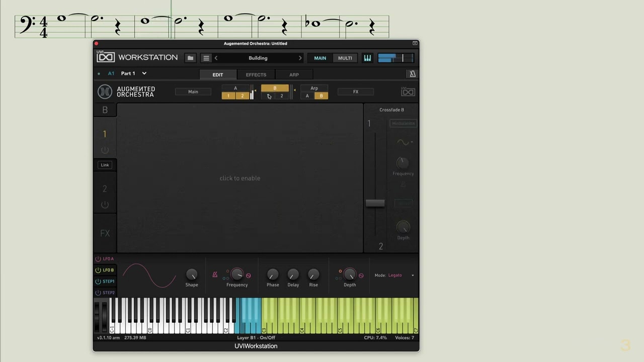Switch to the EFFECTS tab
Screen dimensions: 644x362
pyautogui.click(x=256, y=75)
